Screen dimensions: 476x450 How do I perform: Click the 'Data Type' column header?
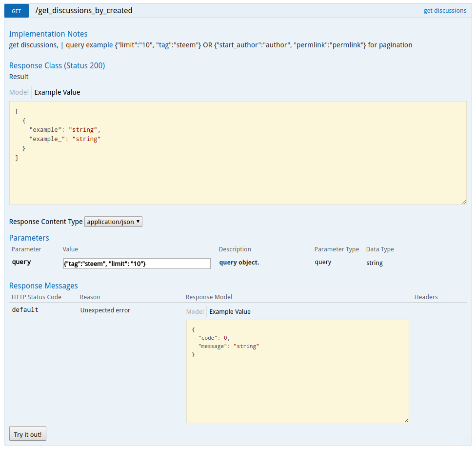[x=380, y=249]
